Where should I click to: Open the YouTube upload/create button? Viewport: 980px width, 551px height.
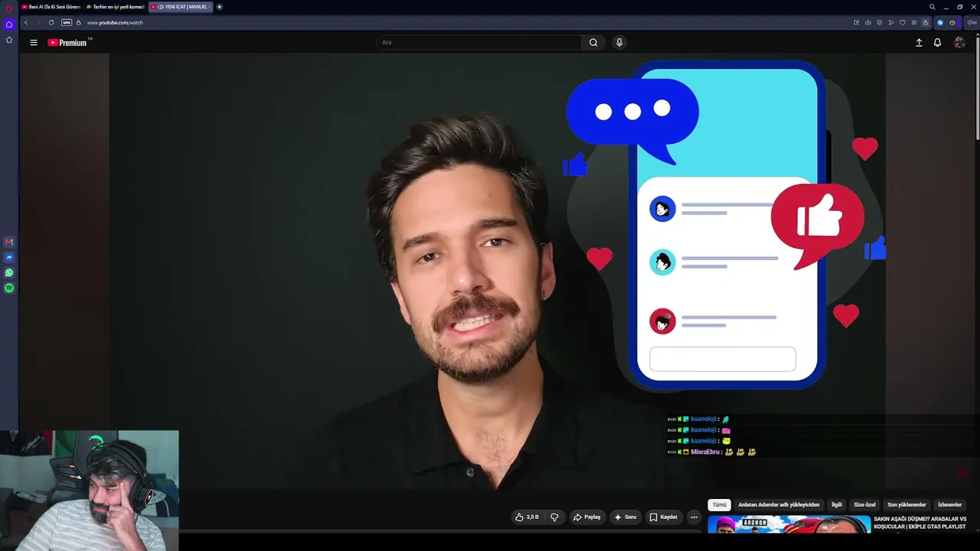[919, 43]
